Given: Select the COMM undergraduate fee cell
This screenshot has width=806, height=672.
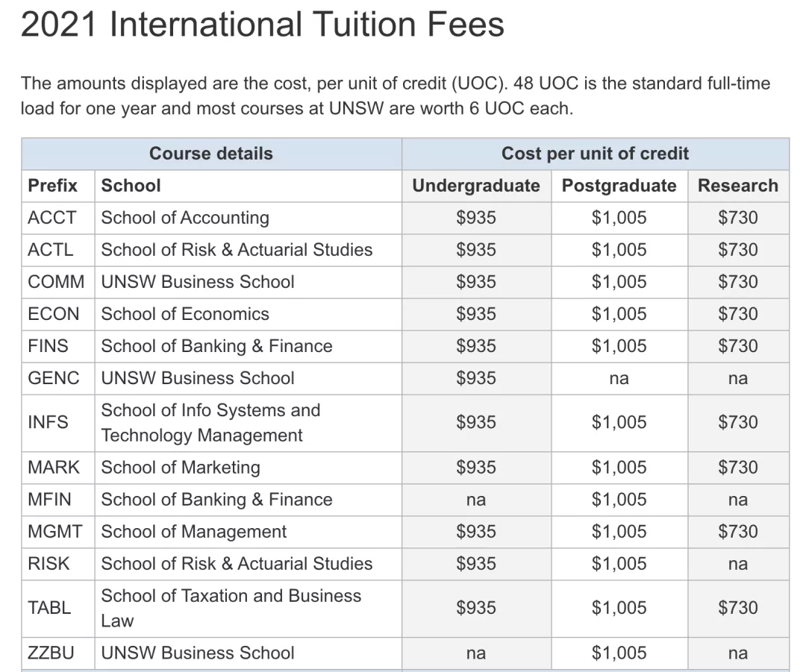Looking at the screenshot, I should pyautogui.click(x=476, y=282).
